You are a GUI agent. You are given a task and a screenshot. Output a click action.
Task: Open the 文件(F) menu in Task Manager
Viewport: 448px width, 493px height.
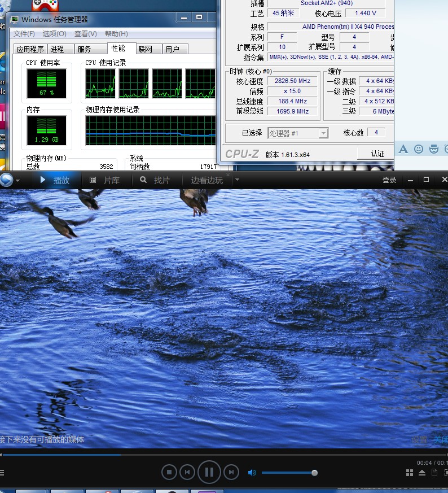pos(24,34)
